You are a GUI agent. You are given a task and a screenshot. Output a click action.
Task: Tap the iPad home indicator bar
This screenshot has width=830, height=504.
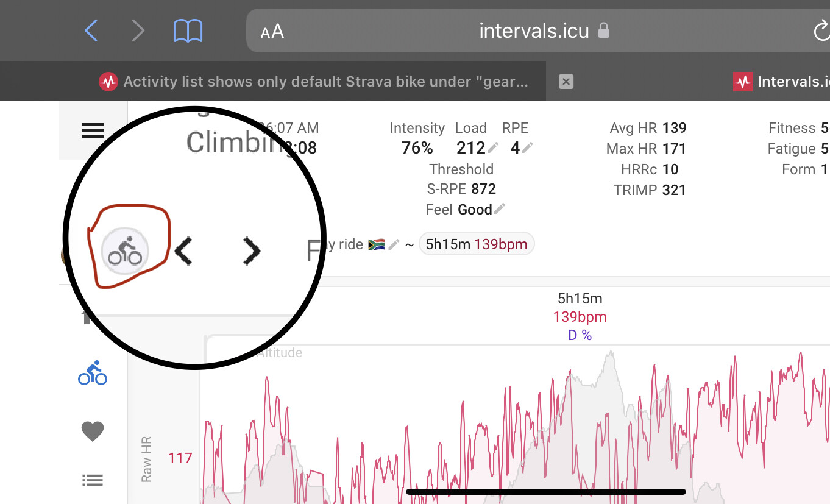pos(546,491)
